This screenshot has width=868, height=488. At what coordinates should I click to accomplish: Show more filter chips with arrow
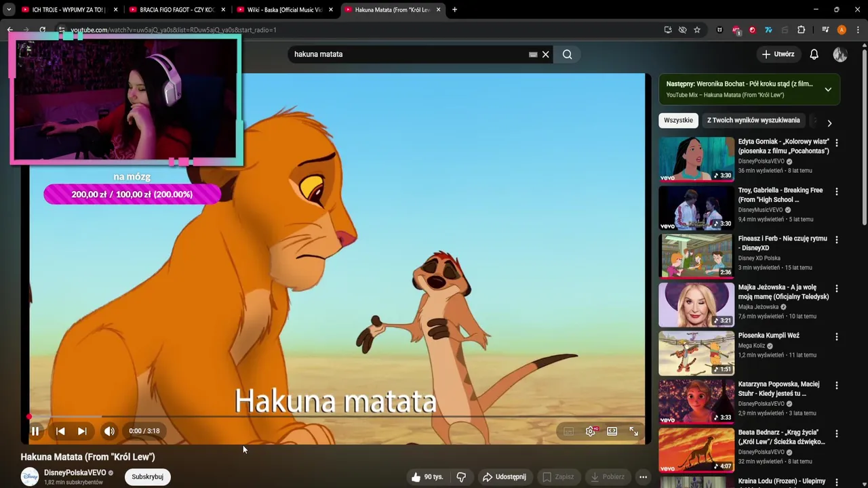829,123
